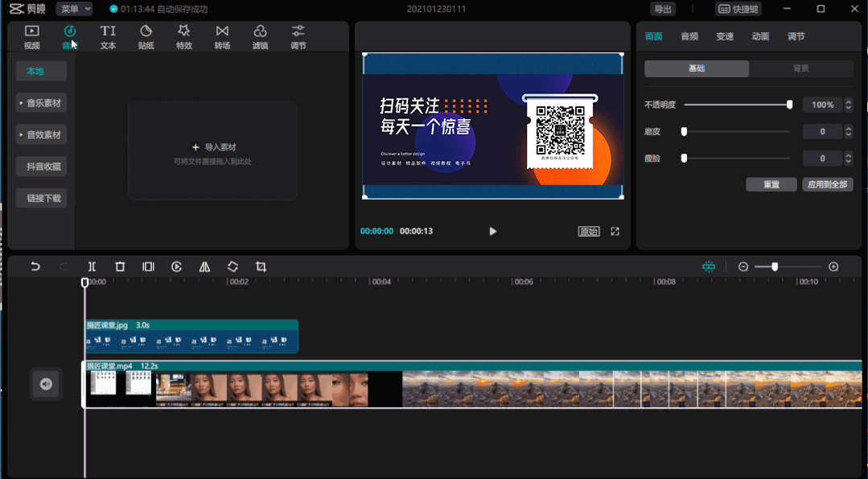The width and height of the screenshot is (868, 479).
Task: Play the preview video
Action: pyautogui.click(x=492, y=231)
